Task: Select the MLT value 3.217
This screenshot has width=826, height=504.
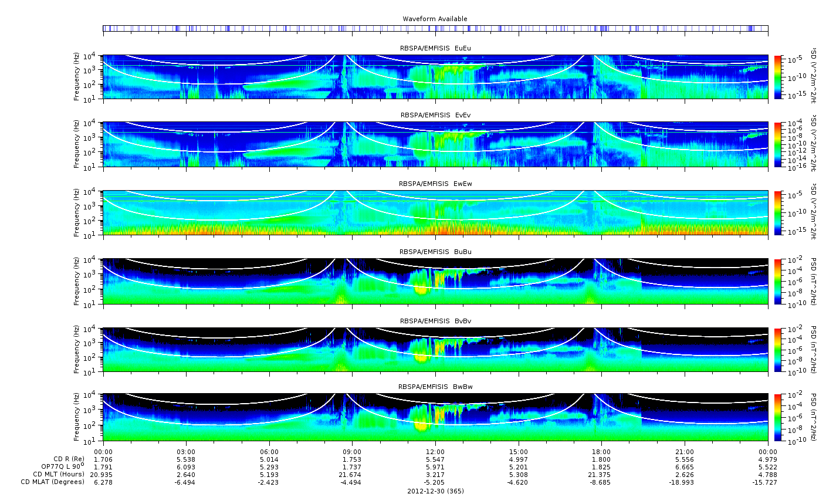Action: pos(435,474)
